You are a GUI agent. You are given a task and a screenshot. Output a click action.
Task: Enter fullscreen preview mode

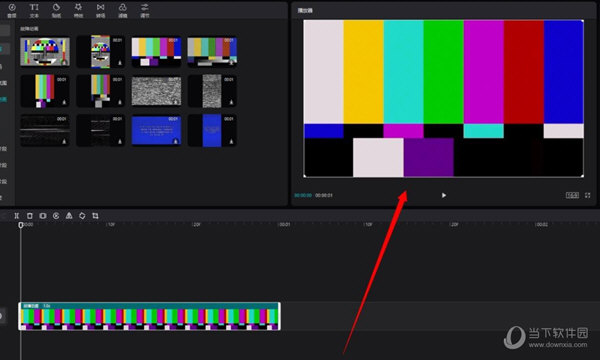(587, 195)
